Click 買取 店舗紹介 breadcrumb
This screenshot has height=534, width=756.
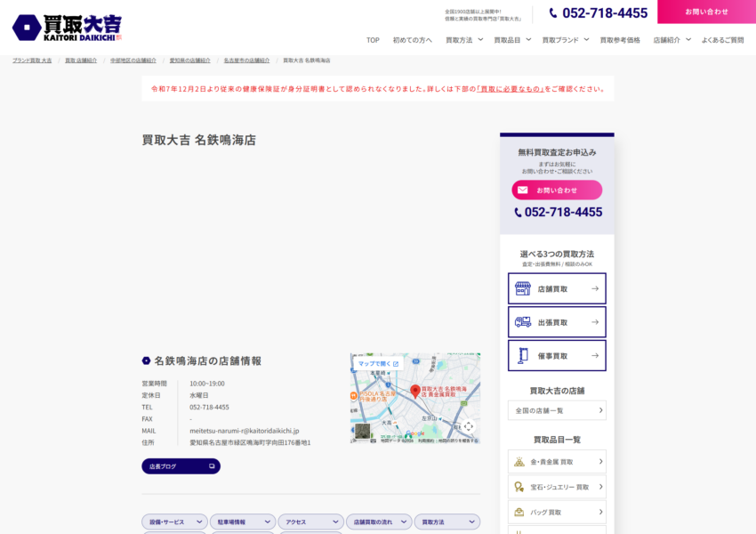(x=81, y=61)
